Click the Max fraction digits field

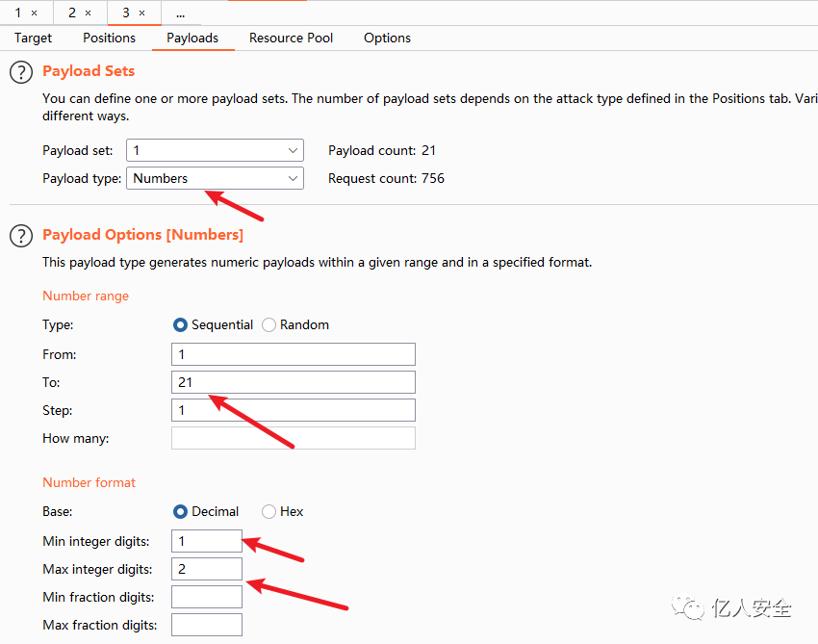coord(207,625)
